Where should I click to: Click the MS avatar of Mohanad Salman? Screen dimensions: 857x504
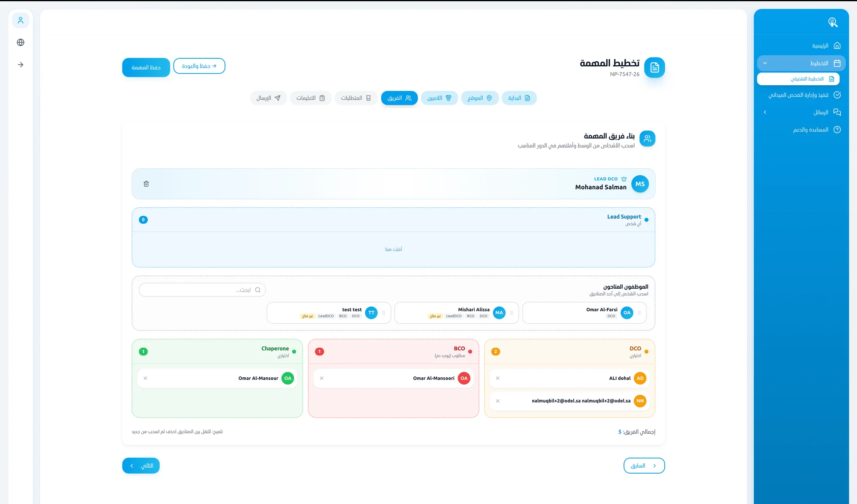click(640, 184)
